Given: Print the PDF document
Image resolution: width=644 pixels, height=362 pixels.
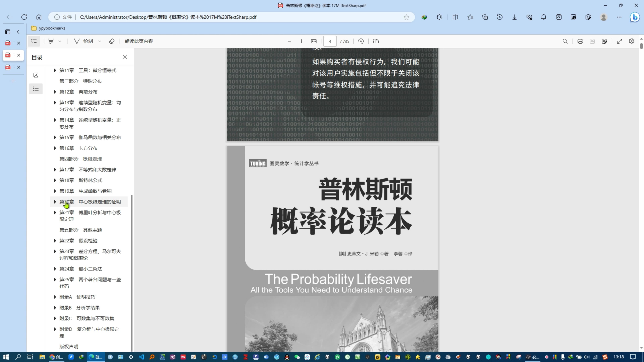Looking at the screenshot, I should (580, 41).
